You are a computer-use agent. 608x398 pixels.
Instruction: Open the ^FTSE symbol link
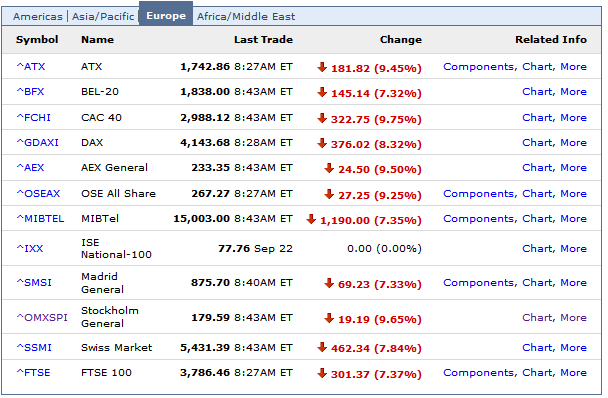[x=33, y=373]
